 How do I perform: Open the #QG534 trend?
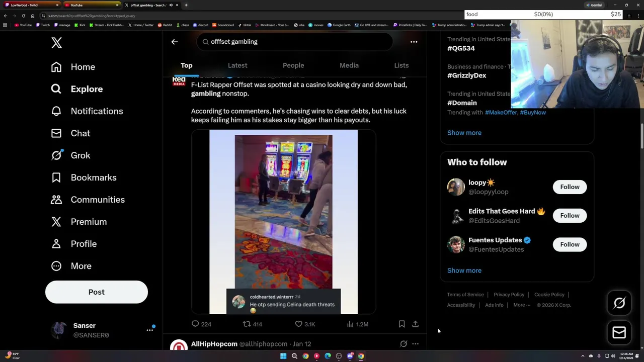tap(461, 48)
